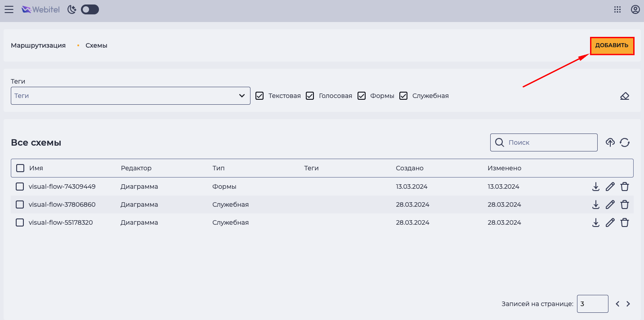Edit the visual-flow-74309449 schema
The width and height of the screenshot is (644, 320).
[x=610, y=187]
